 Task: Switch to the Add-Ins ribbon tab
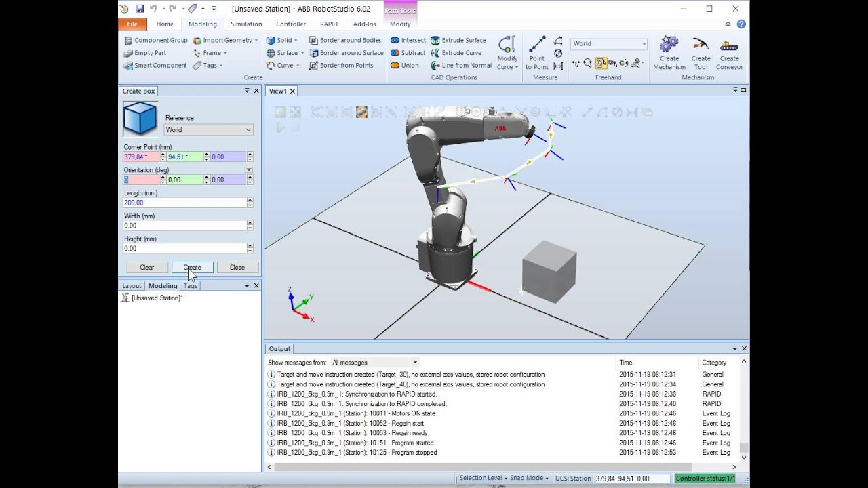pos(365,24)
